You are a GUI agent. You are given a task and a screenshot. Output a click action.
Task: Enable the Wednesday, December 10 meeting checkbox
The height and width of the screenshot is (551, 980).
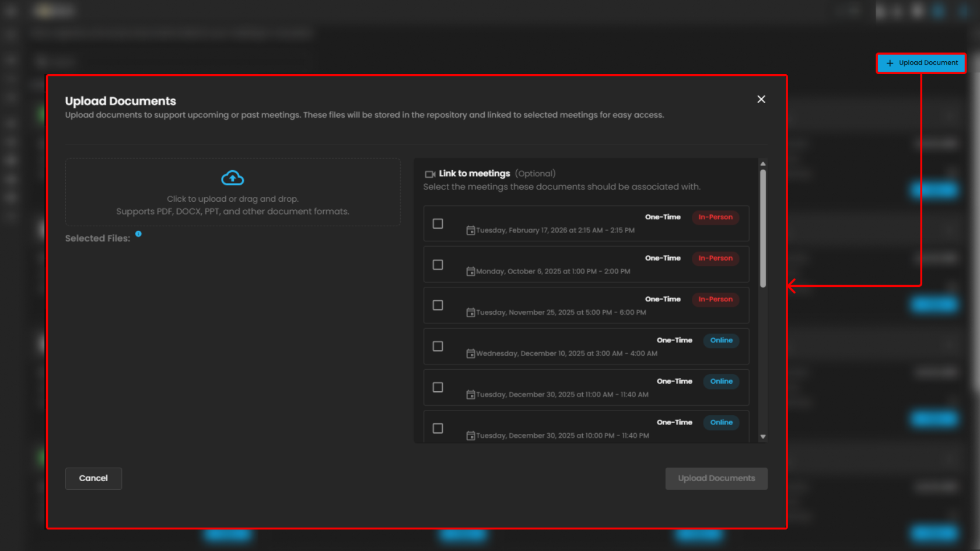pos(437,346)
